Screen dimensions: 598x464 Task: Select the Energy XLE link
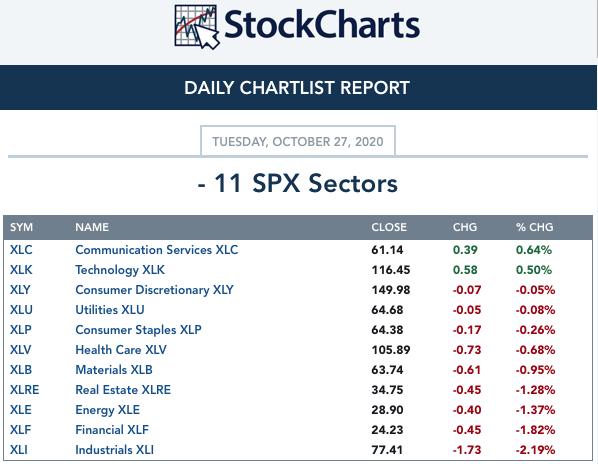[107, 410]
